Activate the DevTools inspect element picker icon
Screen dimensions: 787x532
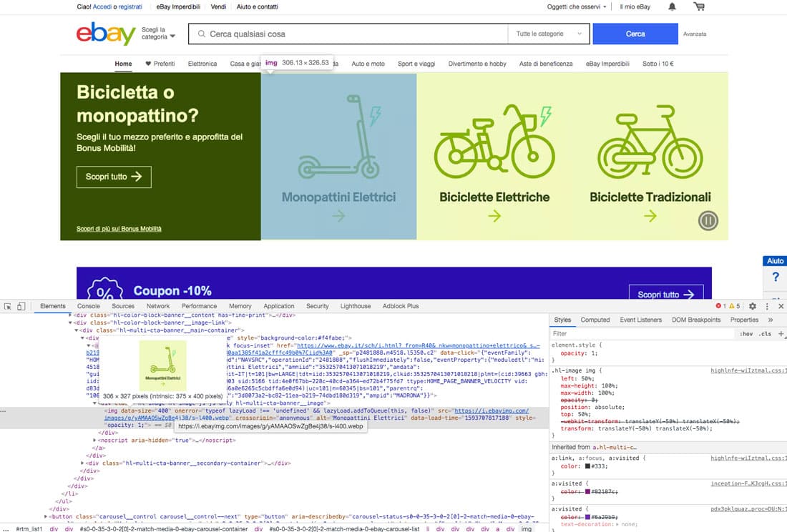[x=8, y=306]
